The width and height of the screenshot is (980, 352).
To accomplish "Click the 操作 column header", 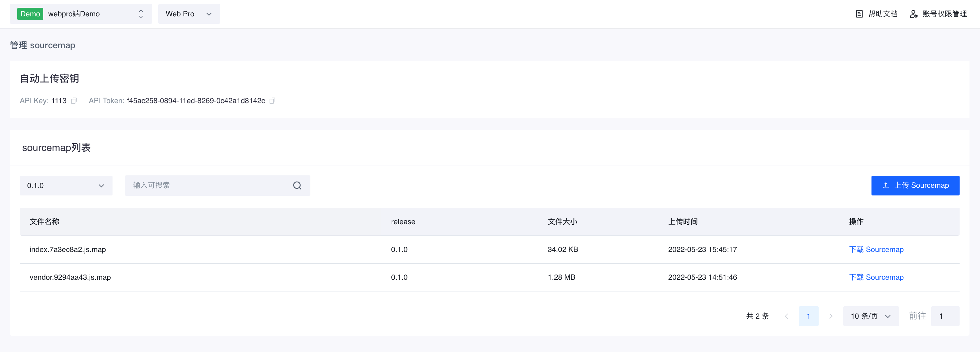I will [x=856, y=222].
